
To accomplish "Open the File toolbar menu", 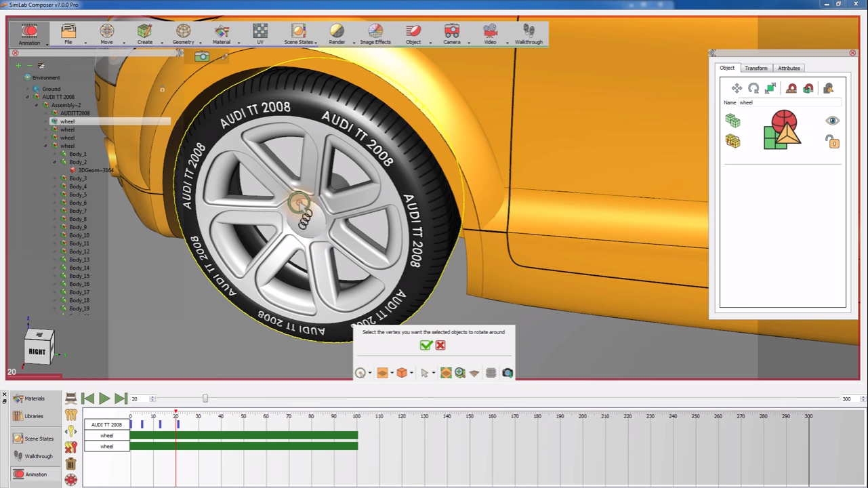I will pyautogui.click(x=68, y=34).
